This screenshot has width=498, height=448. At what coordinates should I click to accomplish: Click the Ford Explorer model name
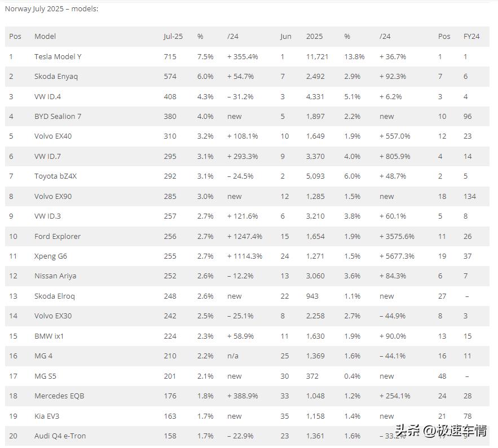[58, 236]
